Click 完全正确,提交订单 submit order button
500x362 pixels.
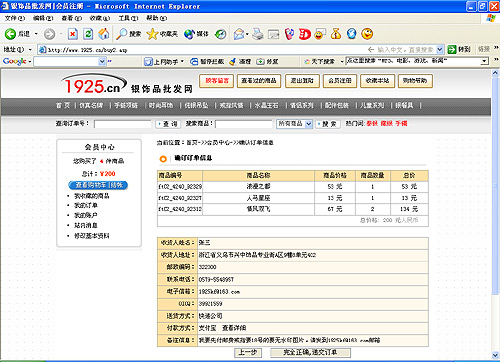(x=310, y=353)
